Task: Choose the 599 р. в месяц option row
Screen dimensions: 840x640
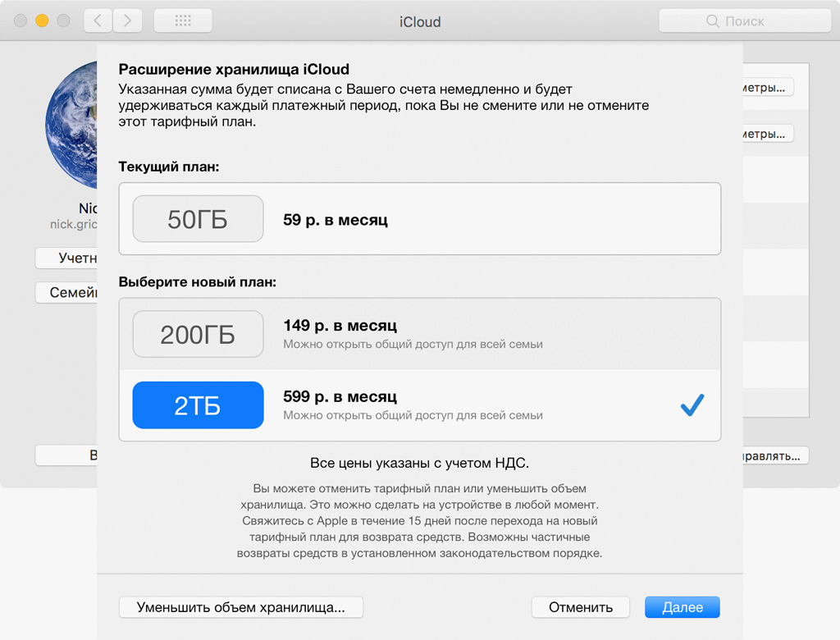Action: [x=420, y=405]
